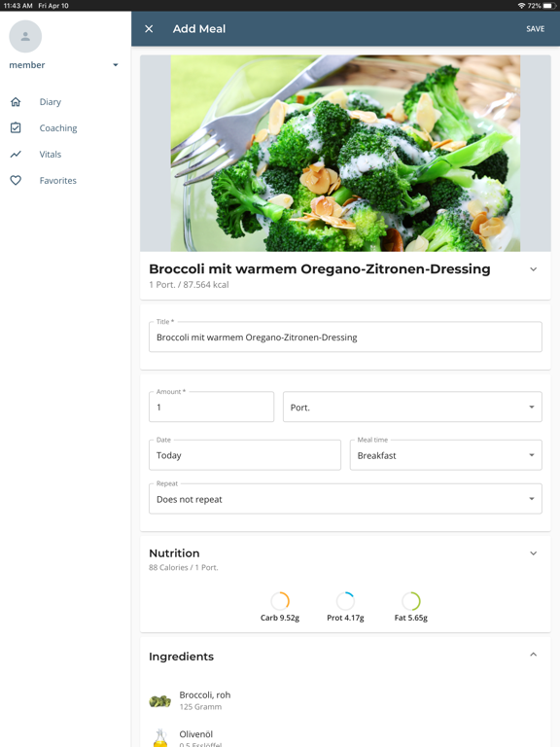
Task: Click the Favorites heart icon
Action: pos(16,181)
